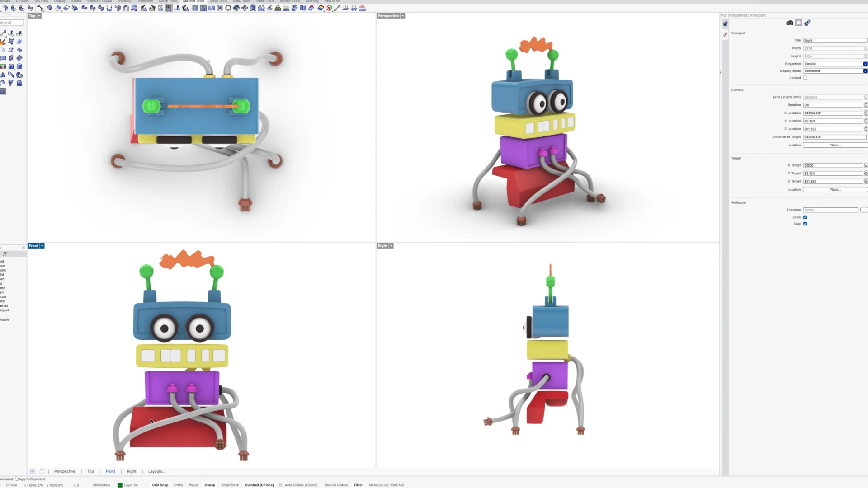The height and width of the screenshot is (488, 868).
Task: Open the camera properties icon
Action: click(789, 23)
